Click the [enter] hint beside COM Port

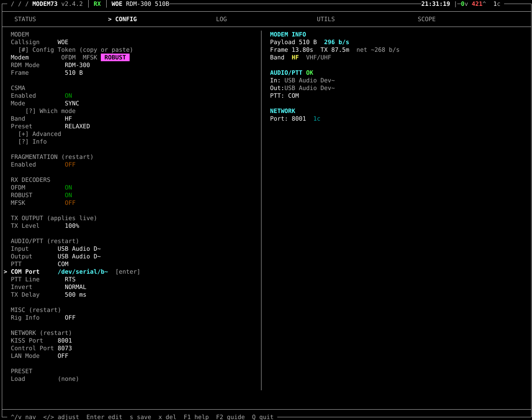[127, 272]
